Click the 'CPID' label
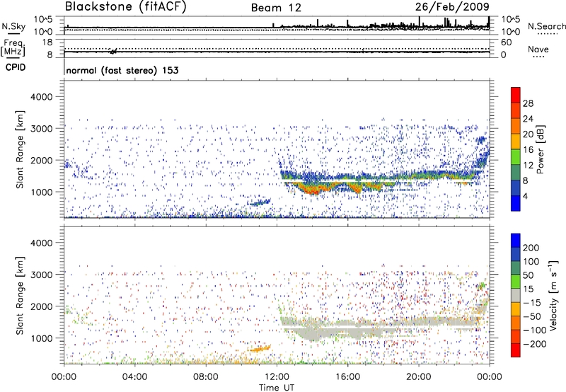The height and width of the screenshot is (392, 566). (15, 67)
